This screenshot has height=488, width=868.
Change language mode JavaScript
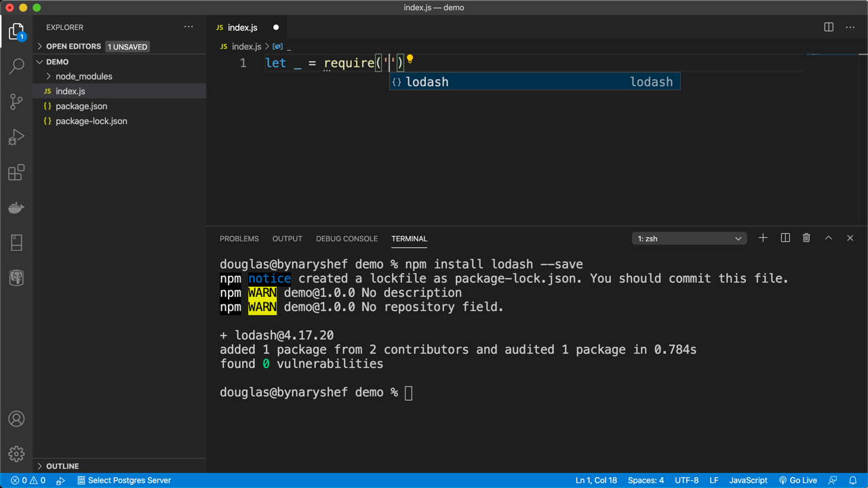point(748,481)
